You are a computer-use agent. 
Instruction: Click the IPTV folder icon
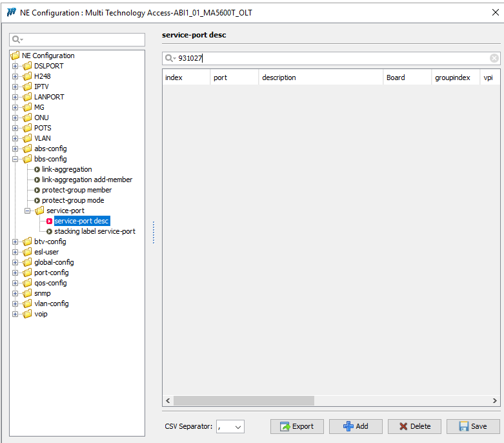[x=27, y=87]
